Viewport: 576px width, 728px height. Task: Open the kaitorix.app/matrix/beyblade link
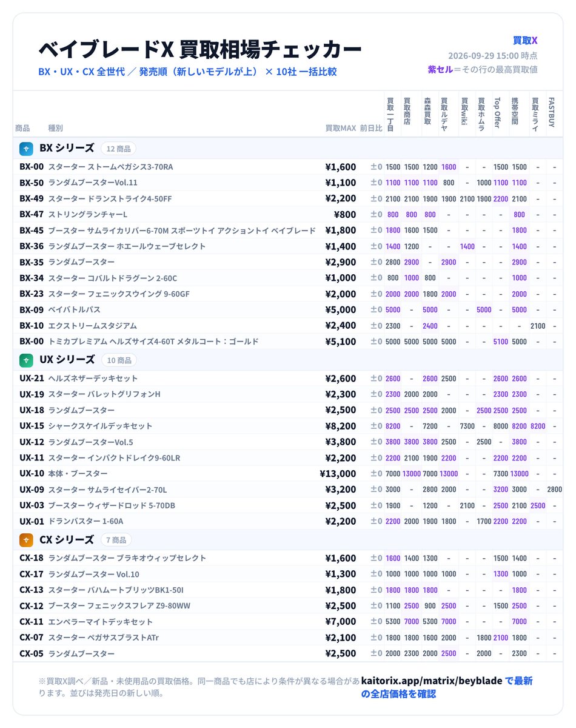point(432,681)
